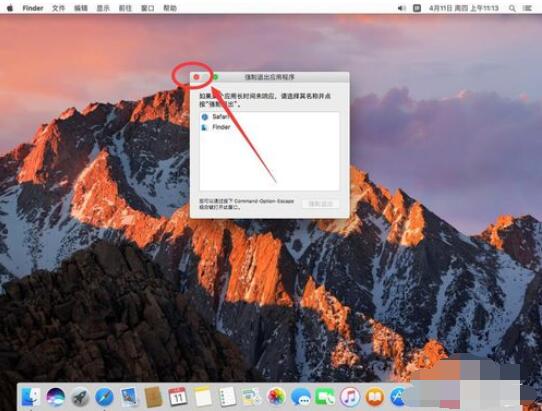Screen dimensions: 542x411
Task: Click the volume icon in menu bar
Action: tap(401, 8)
